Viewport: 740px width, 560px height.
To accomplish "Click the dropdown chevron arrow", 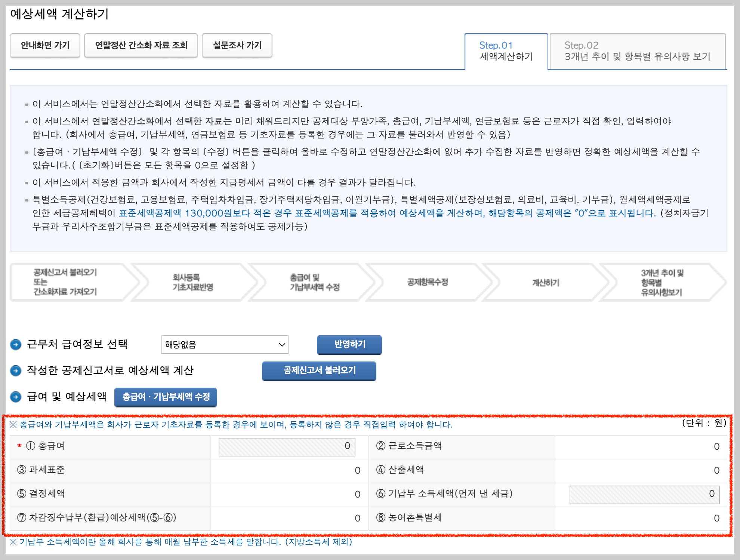I will click(x=282, y=345).
